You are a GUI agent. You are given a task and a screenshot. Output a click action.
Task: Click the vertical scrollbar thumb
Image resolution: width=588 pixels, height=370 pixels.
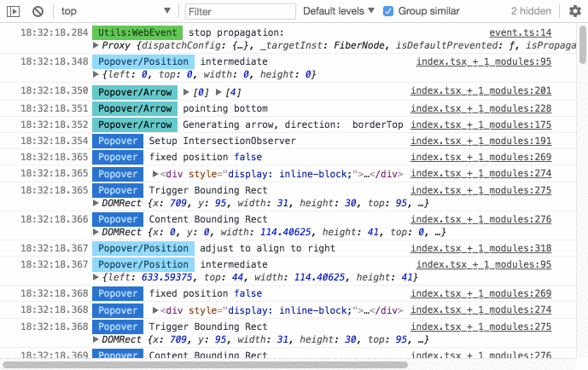click(x=582, y=44)
